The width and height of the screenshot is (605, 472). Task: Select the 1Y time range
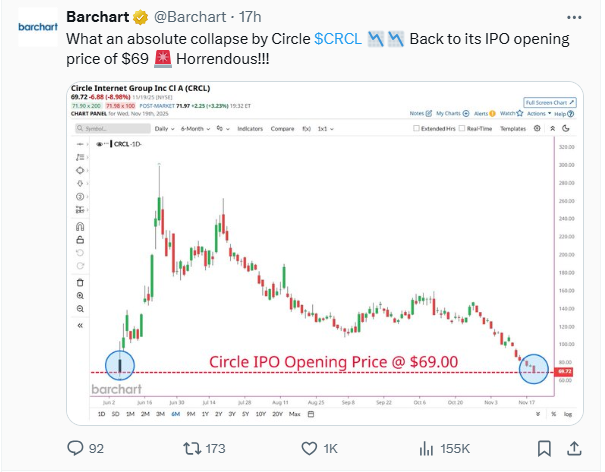(x=204, y=412)
